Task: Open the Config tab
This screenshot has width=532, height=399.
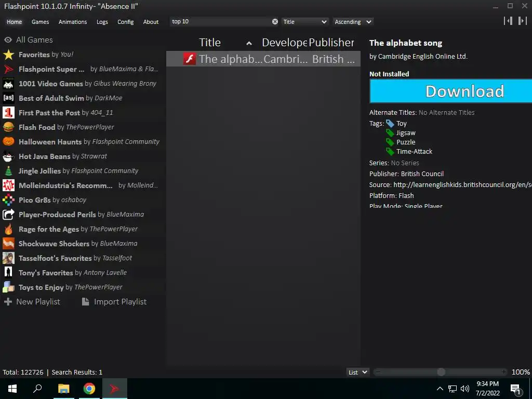Action: pyautogui.click(x=126, y=22)
